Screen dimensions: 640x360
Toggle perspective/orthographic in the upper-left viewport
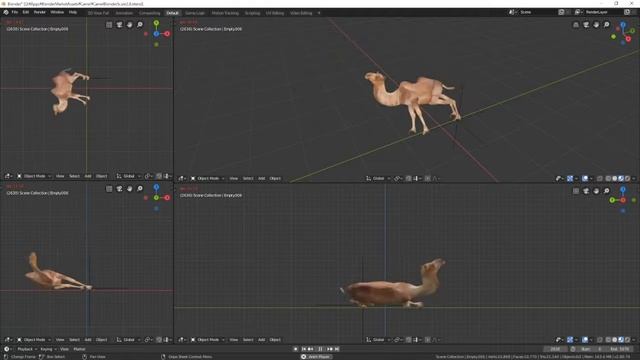pyautogui.click(x=109, y=25)
